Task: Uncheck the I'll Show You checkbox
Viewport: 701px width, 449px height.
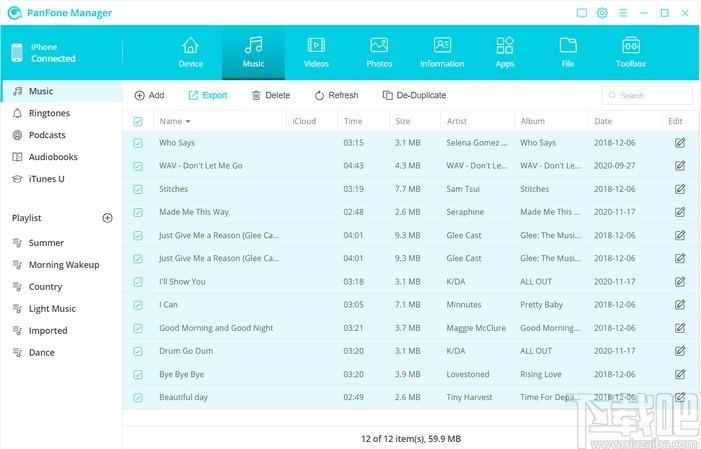Action: click(138, 282)
